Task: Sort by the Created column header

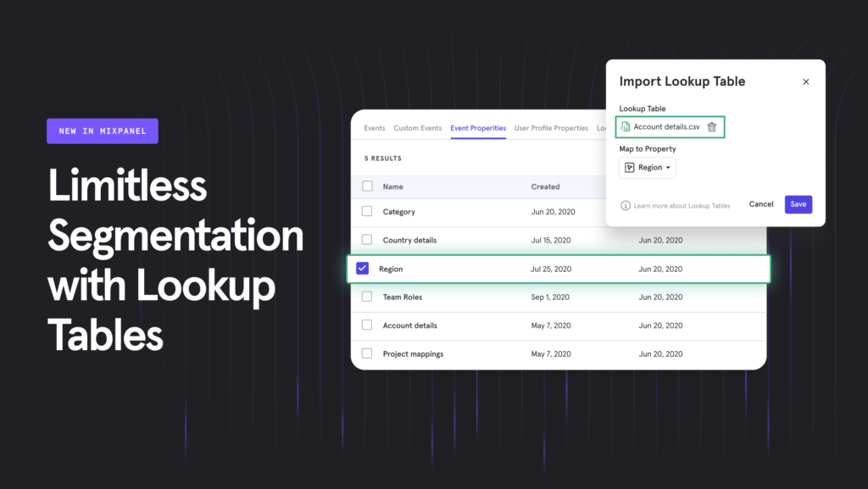Action: click(x=545, y=186)
